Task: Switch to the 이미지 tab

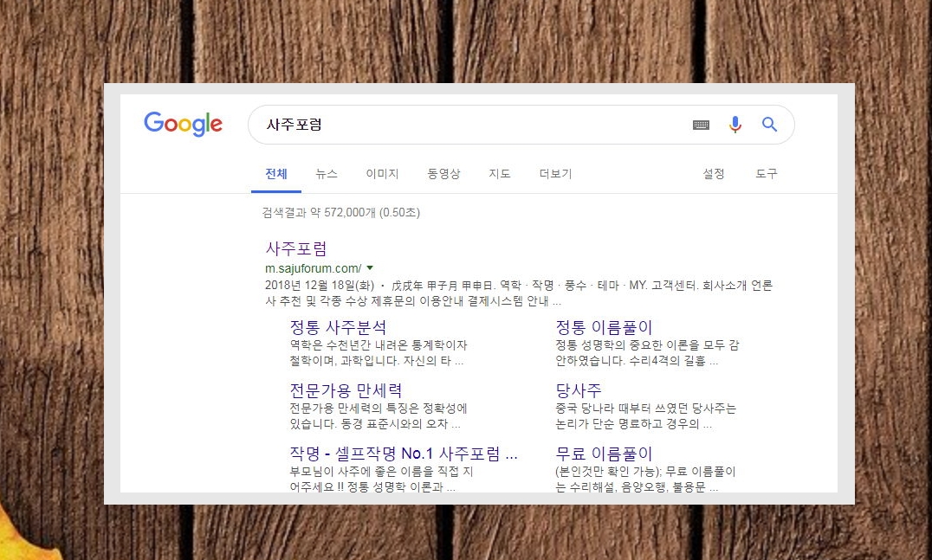Action: 382,174
